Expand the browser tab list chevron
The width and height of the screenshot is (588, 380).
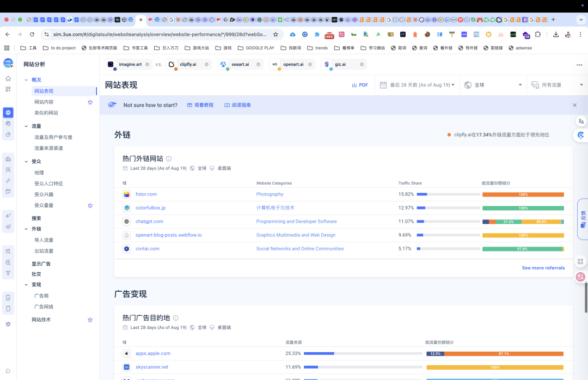click(x=581, y=20)
